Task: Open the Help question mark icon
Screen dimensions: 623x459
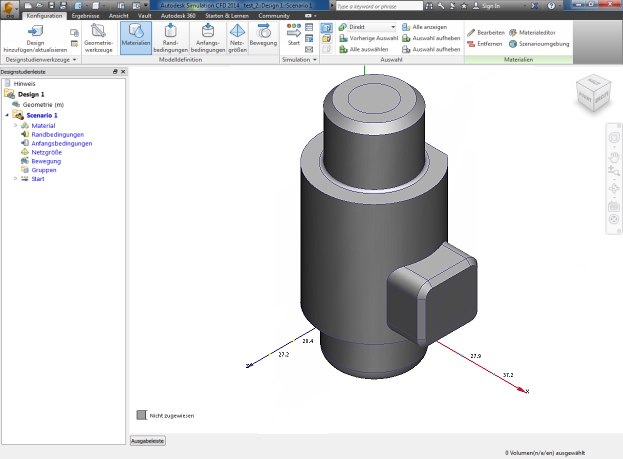Action: (551, 6)
